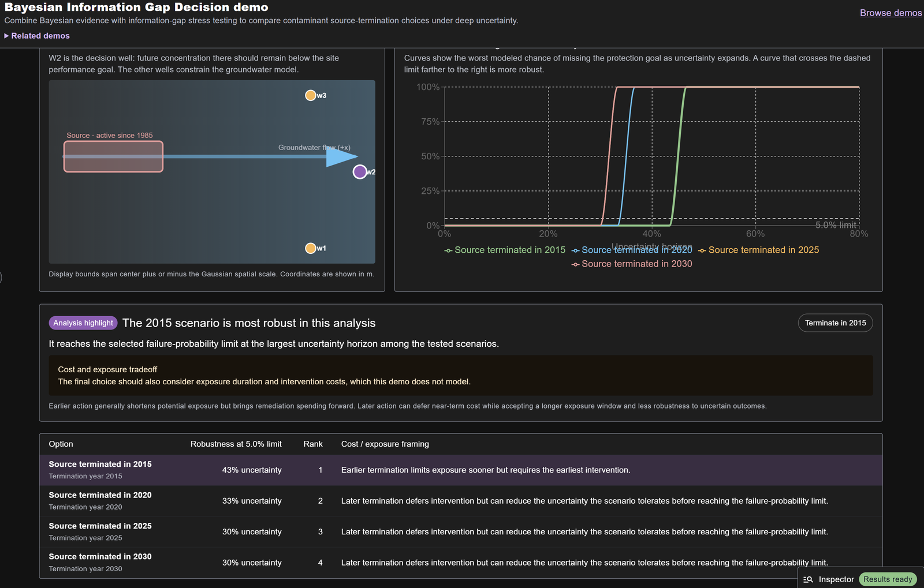The image size is (924, 588).
Task: Click the Cost / exposure framing column header
Action: [385, 444]
